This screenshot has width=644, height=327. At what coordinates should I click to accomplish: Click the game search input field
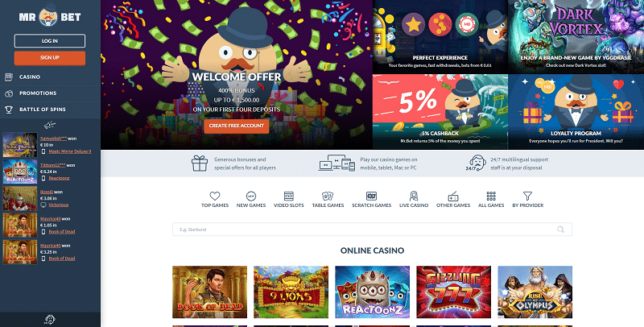(x=372, y=230)
